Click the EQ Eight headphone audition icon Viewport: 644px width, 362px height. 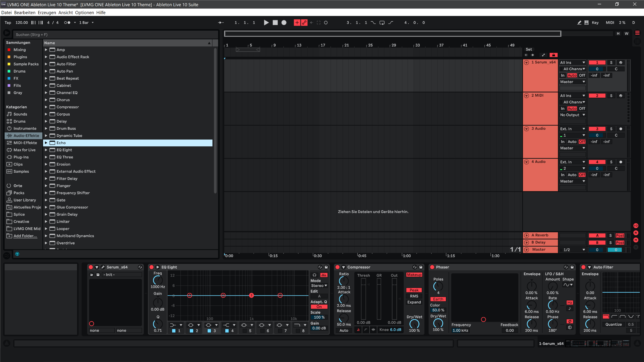click(315, 275)
